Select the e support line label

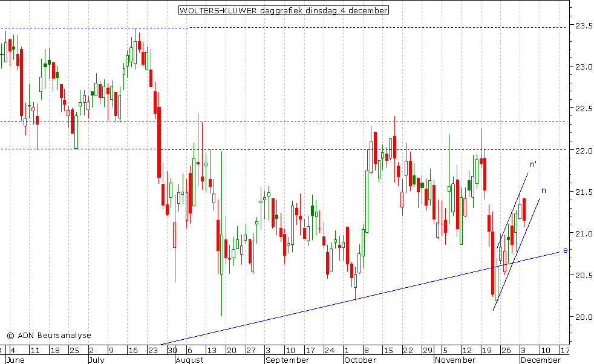(x=565, y=250)
